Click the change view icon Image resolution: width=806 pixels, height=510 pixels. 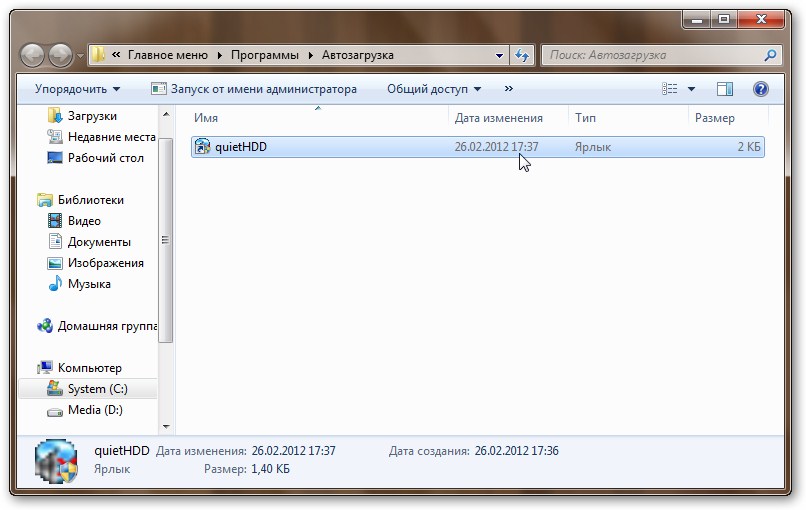[x=670, y=89]
